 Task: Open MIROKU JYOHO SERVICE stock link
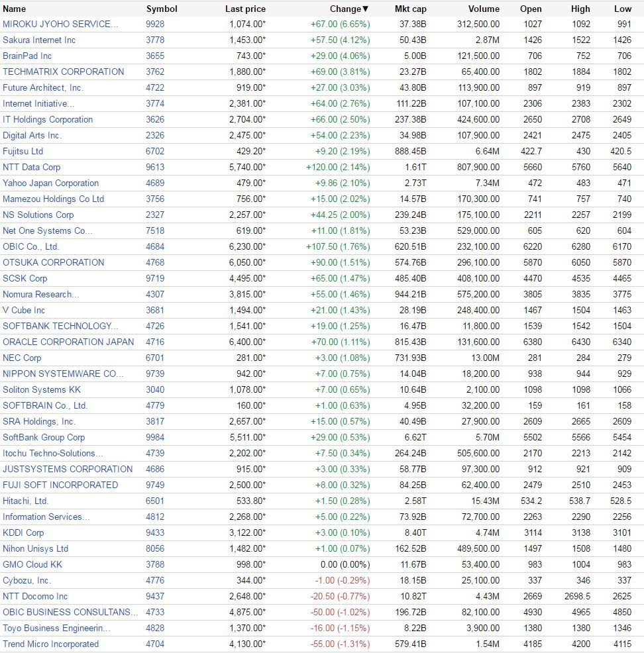(60, 24)
